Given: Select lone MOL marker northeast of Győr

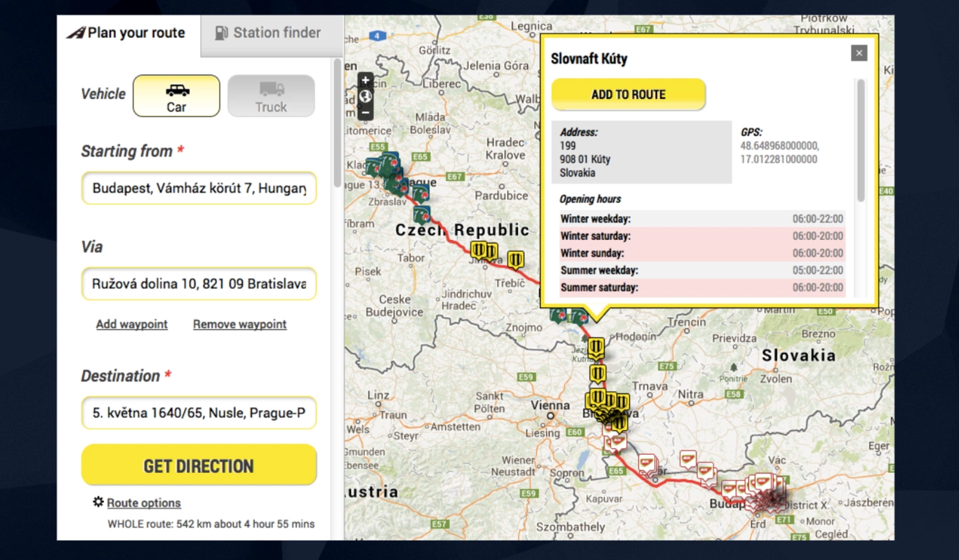Looking at the screenshot, I should 689,460.
